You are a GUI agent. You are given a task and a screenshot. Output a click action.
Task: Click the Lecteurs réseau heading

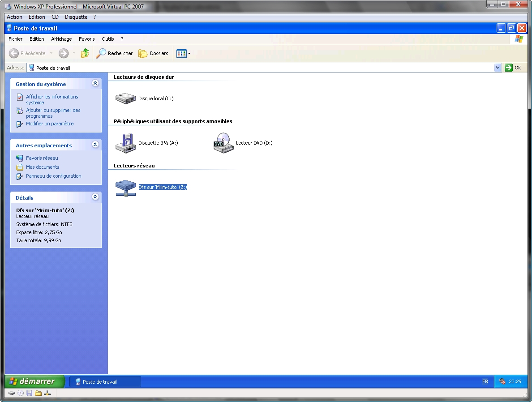pyautogui.click(x=134, y=166)
